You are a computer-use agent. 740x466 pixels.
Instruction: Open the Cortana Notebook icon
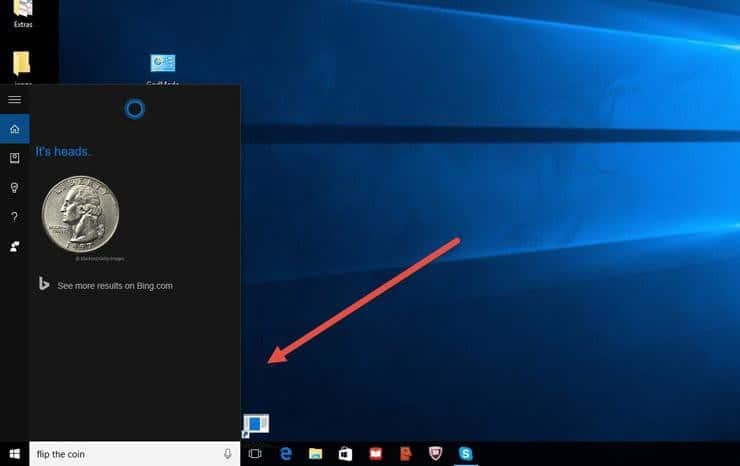[x=15, y=158]
